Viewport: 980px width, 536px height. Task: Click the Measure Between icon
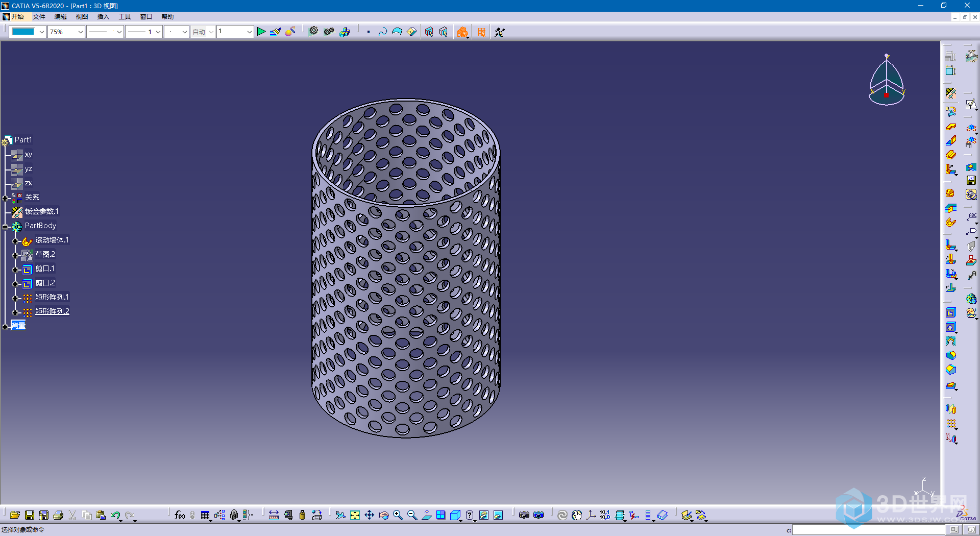click(x=274, y=515)
